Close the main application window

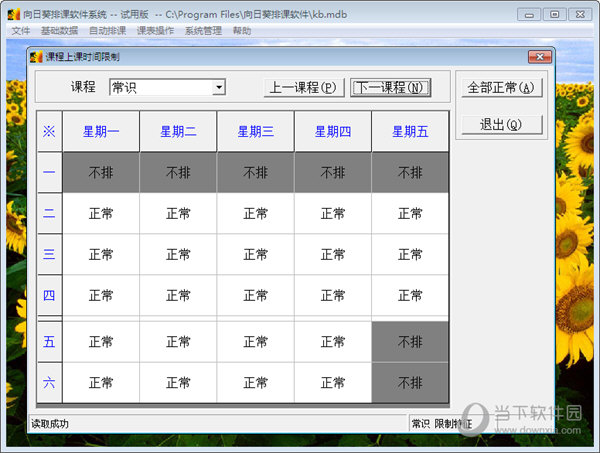click(x=580, y=15)
